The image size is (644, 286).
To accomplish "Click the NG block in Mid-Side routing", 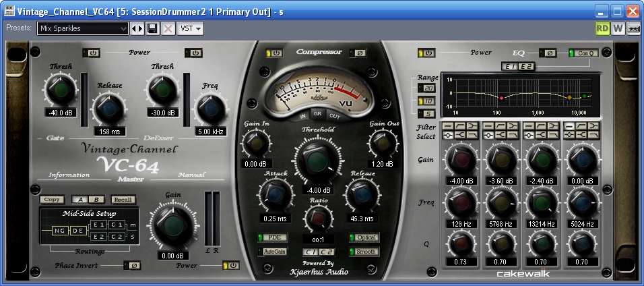I will 61,231.
